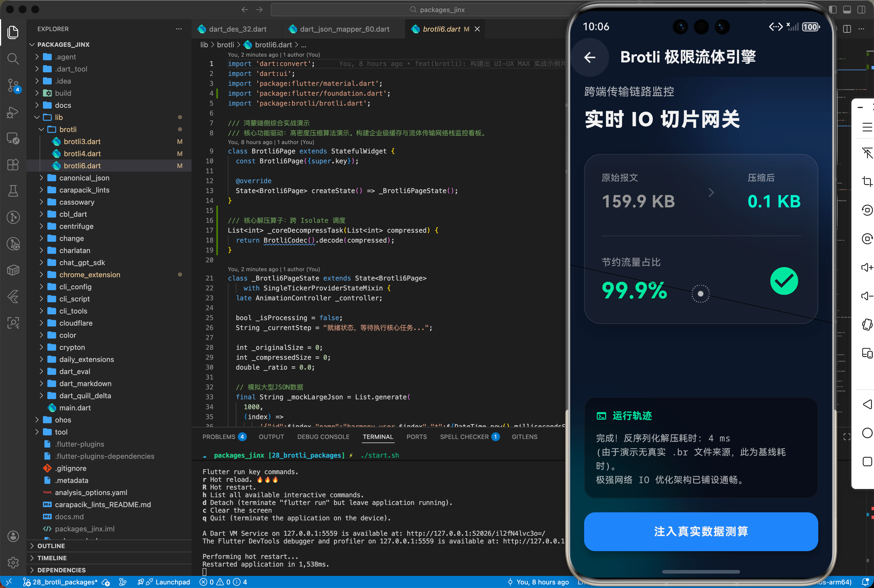Expand the chrome_extension folder
This screenshot has width=874, height=588.
pos(109,274)
